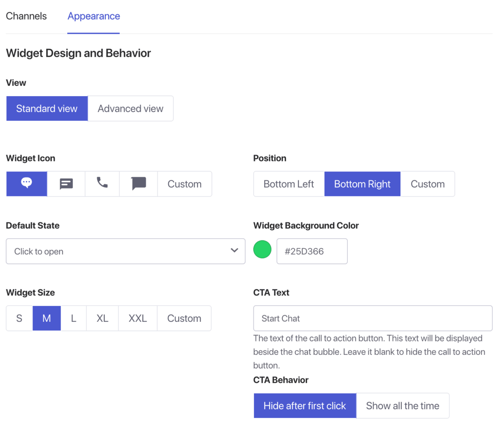Set position to Bottom Right
504x428 pixels.
point(362,184)
